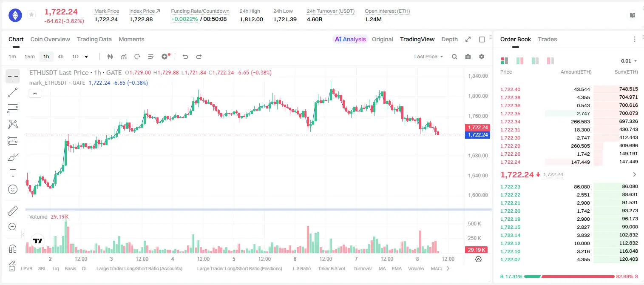
Task: Select the text annotation tool
Action: (x=13, y=173)
